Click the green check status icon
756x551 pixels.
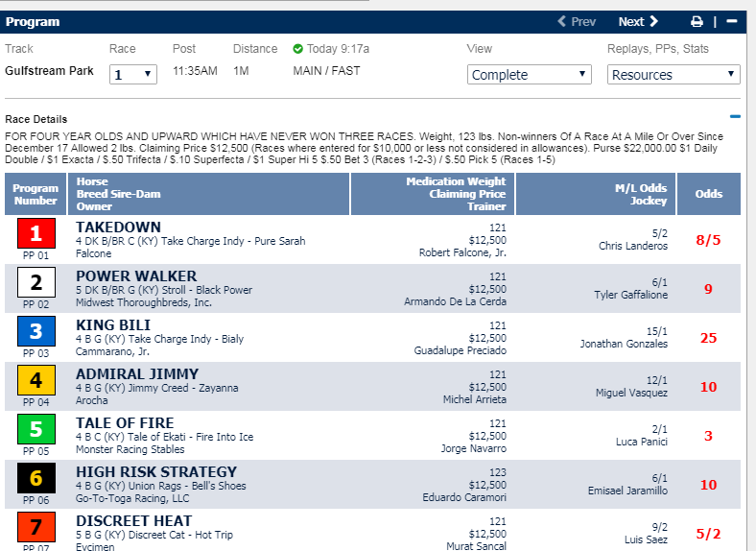point(297,49)
